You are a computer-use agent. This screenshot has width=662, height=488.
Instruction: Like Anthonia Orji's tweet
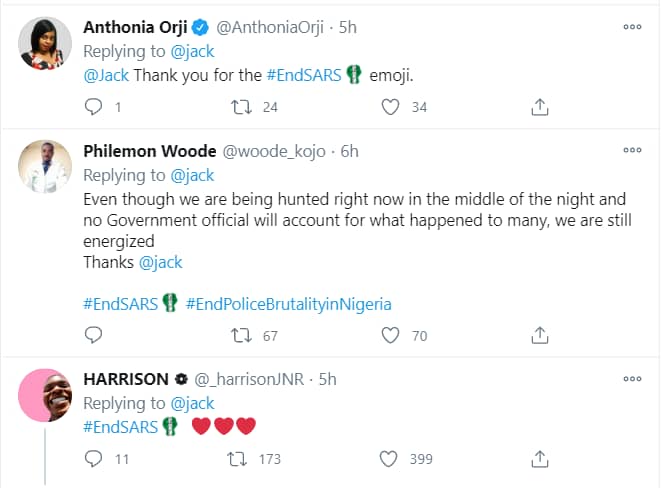pos(390,106)
